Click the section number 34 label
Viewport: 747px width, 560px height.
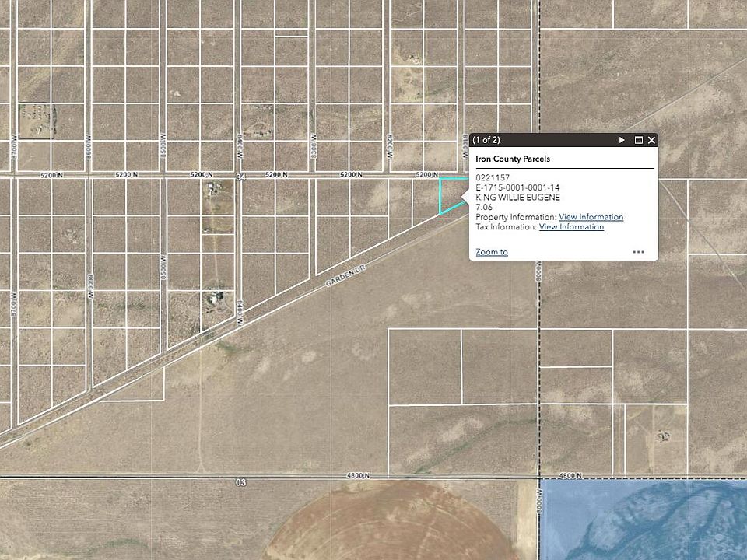[x=240, y=177]
